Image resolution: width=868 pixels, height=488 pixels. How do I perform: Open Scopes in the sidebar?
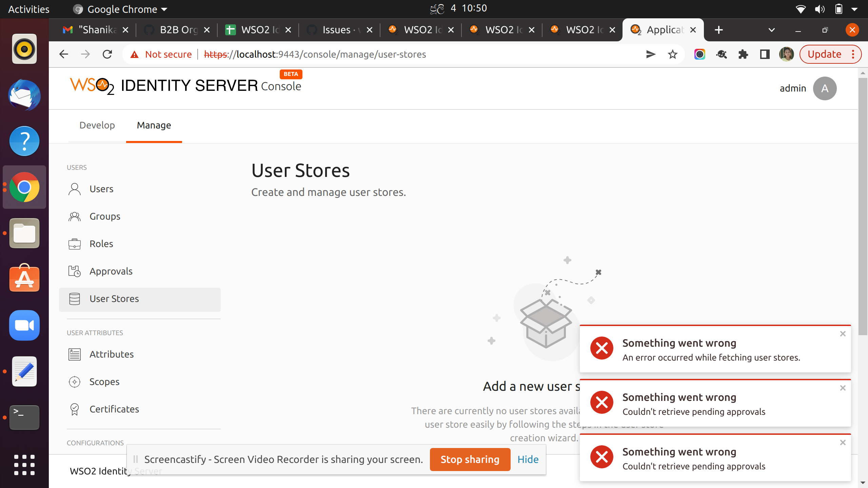104,382
